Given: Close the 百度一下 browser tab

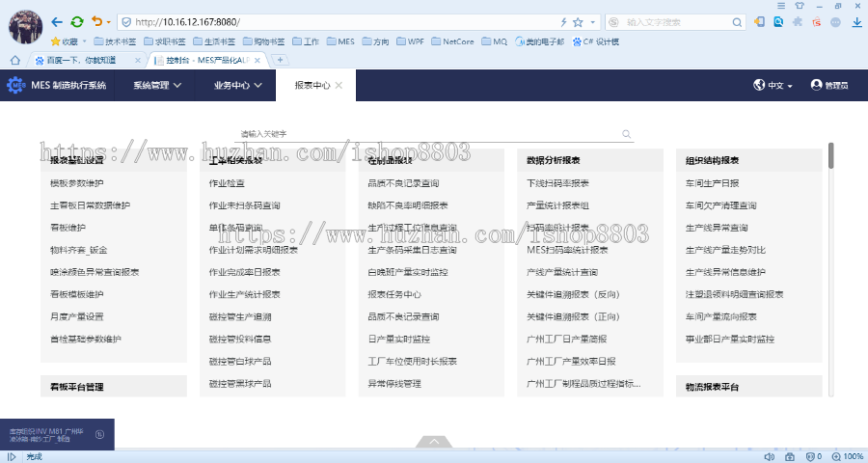Looking at the screenshot, I should (x=138, y=60).
